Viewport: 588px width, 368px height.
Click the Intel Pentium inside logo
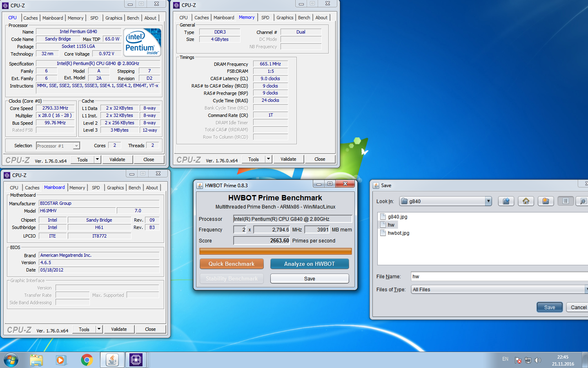point(142,43)
